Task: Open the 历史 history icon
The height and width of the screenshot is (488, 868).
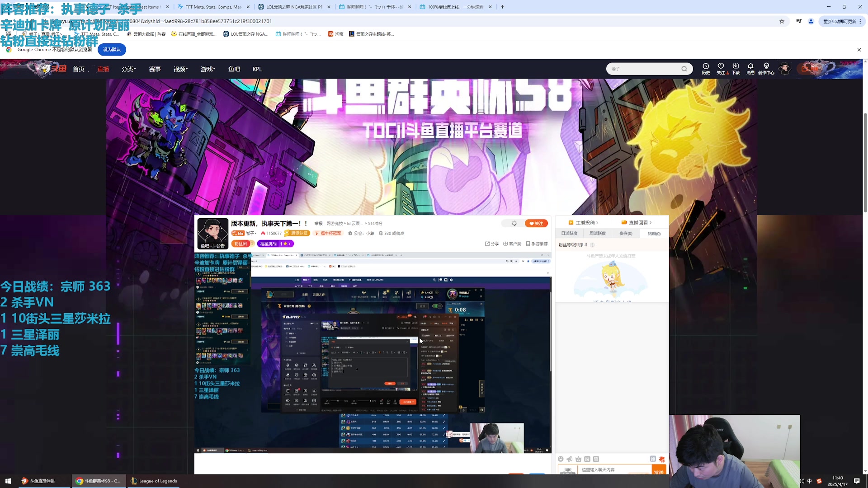Action: pos(706,69)
